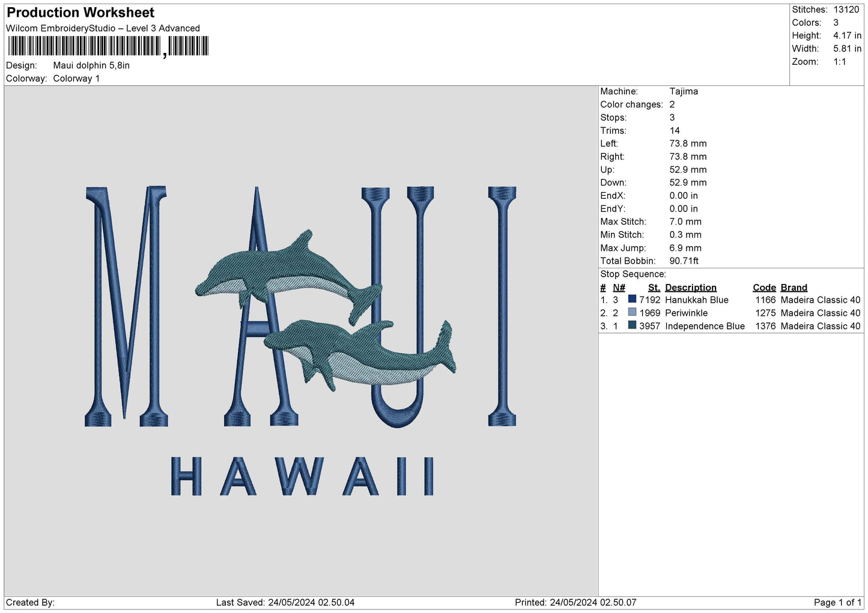Click the 'Hanukkah Blue' description
The width and height of the screenshot is (868, 613).
pyautogui.click(x=697, y=300)
